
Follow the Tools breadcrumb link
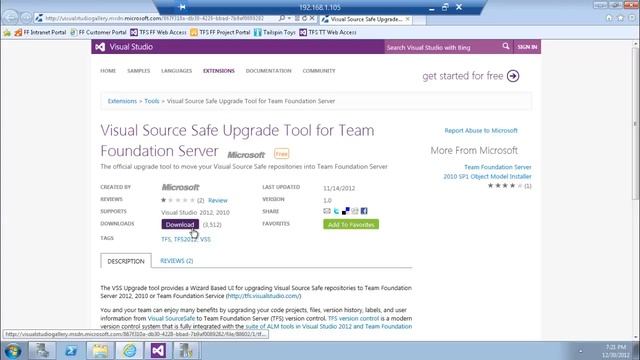(152, 101)
